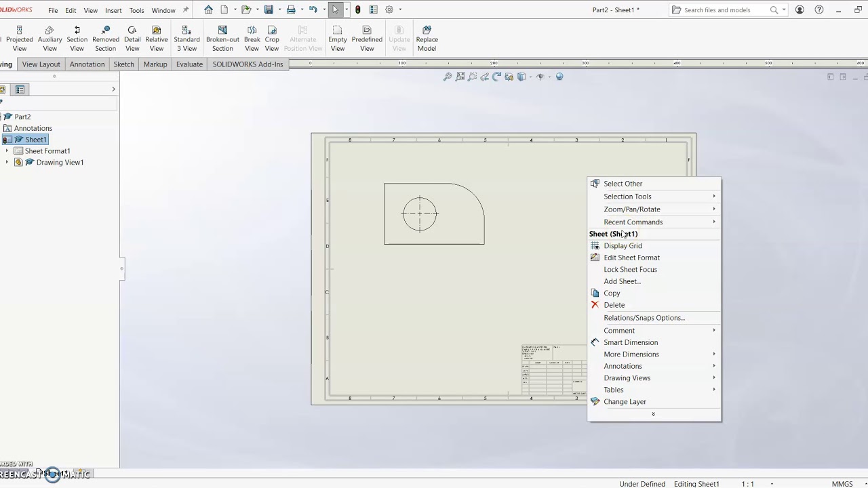Image resolution: width=868 pixels, height=488 pixels.
Task: Switch to the View Layout tab
Action: click(x=41, y=64)
